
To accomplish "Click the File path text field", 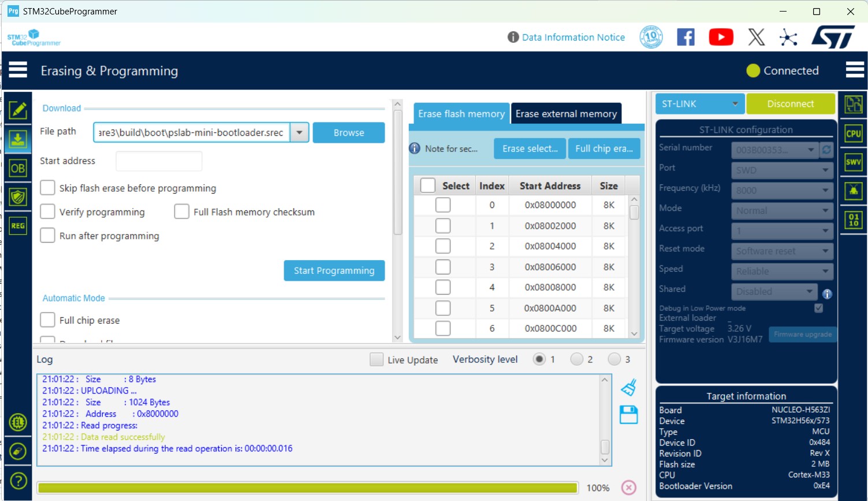I will pos(192,132).
